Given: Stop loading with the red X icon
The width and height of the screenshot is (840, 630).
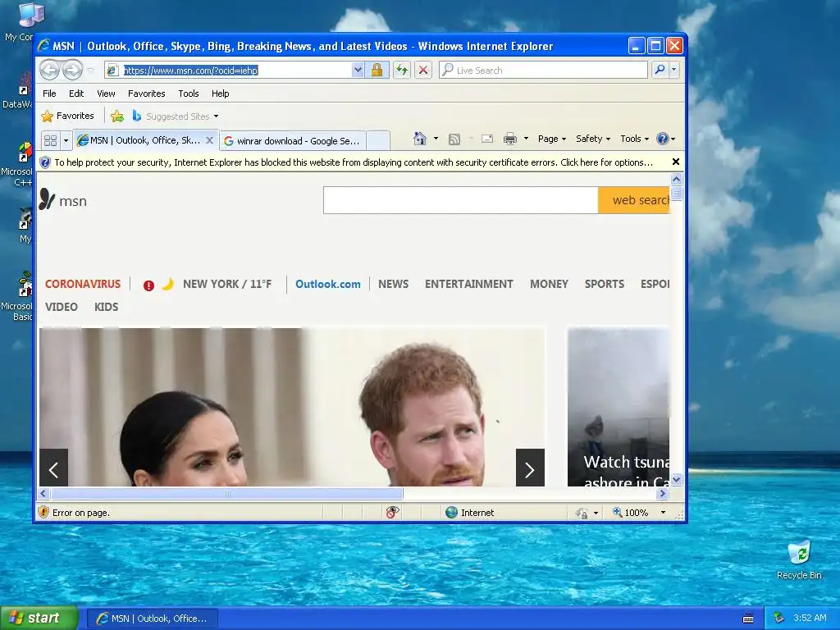Looking at the screenshot, I should pos(423,71).
